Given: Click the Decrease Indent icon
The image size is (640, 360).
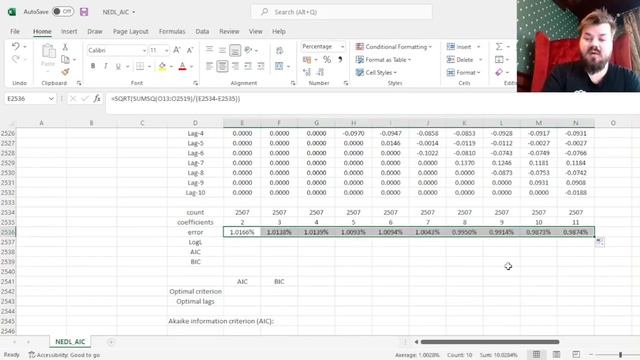Looking at the screenshot, I should tap(248, 66).
